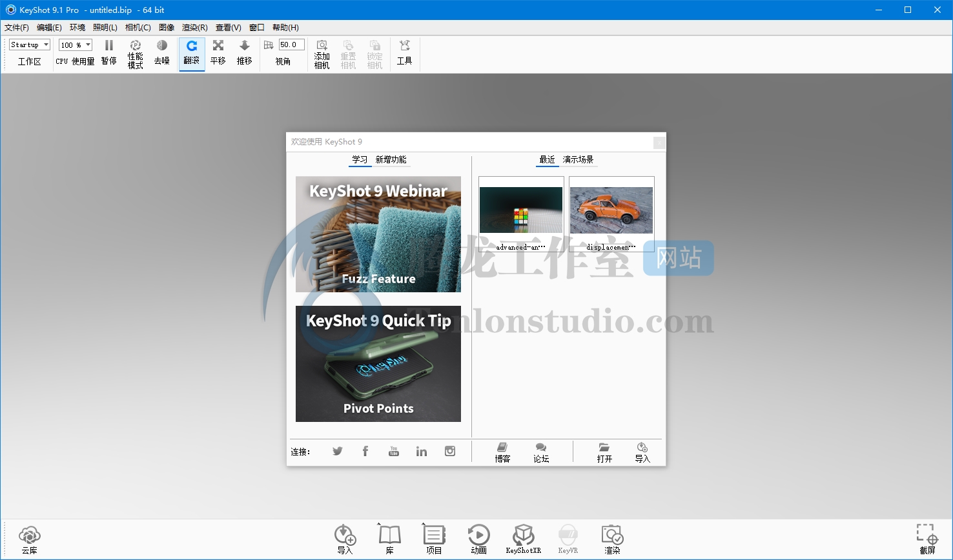
Task: Select the Pan (平移) camera tool
Action: pyautogui.click(x=218, y=53)
